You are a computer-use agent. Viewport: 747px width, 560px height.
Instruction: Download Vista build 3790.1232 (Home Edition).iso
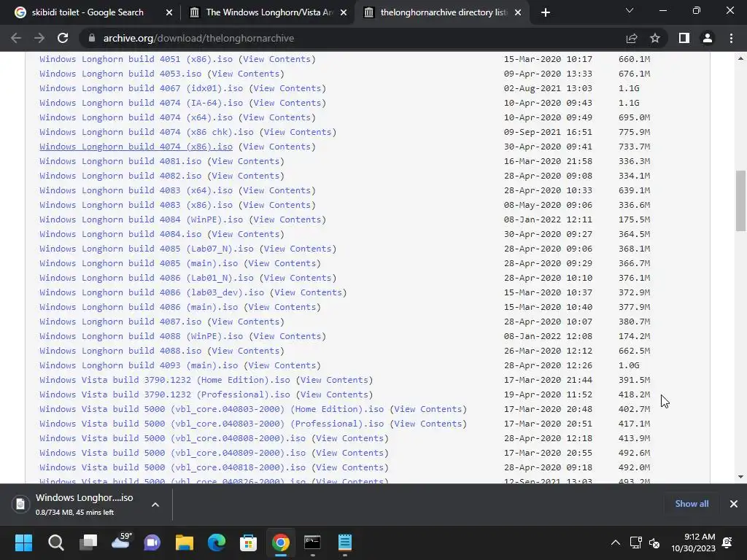coord(165,380)
